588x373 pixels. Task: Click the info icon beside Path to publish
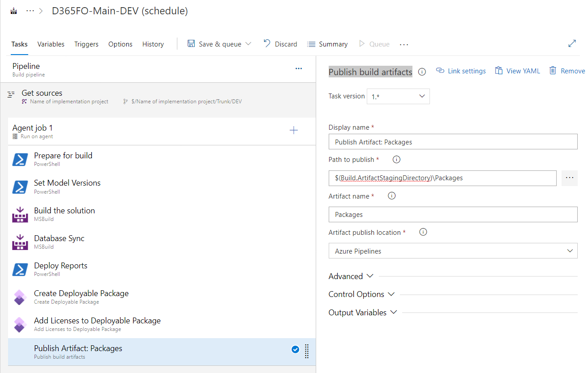coord(396,159)
